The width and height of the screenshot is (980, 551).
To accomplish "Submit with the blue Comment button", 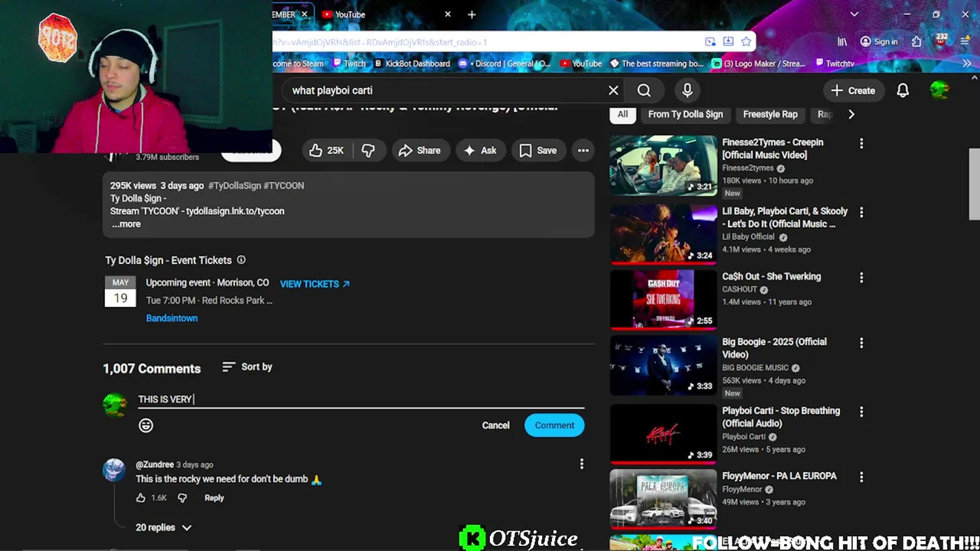I will (x=554, y=425).
